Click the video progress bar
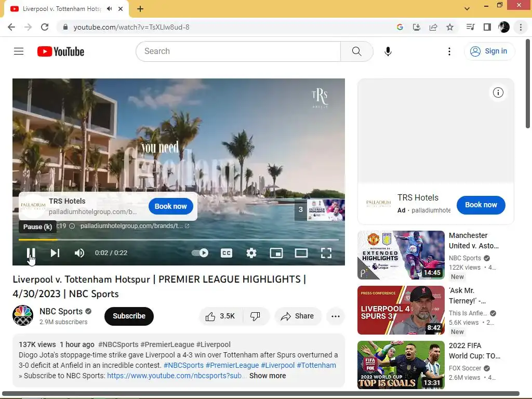 click(179, 240)
